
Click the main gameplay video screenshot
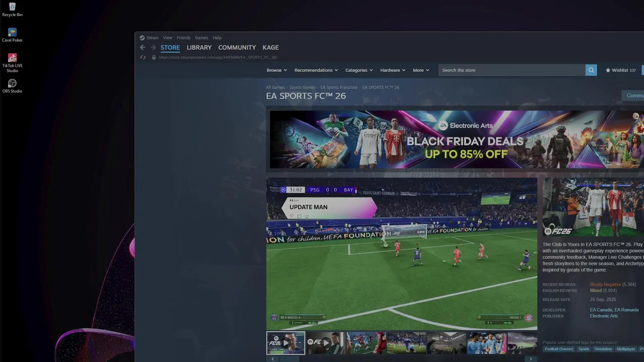tap(402, 254)
